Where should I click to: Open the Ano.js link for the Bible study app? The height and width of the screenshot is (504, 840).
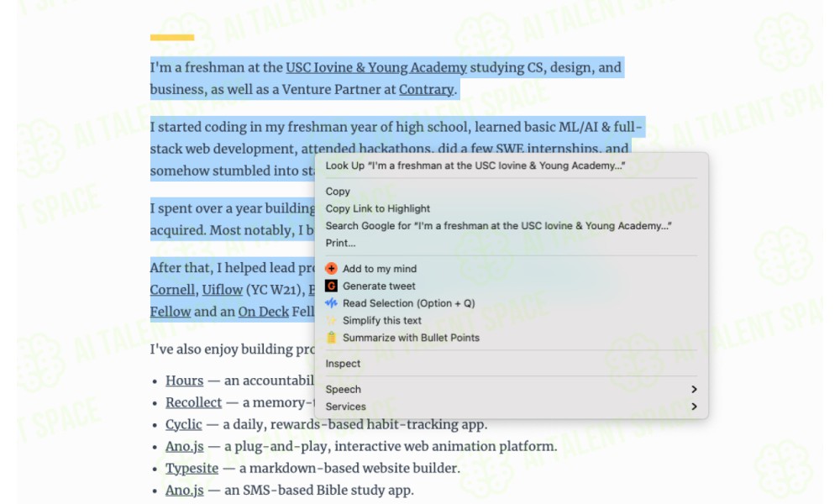(184, 490)
